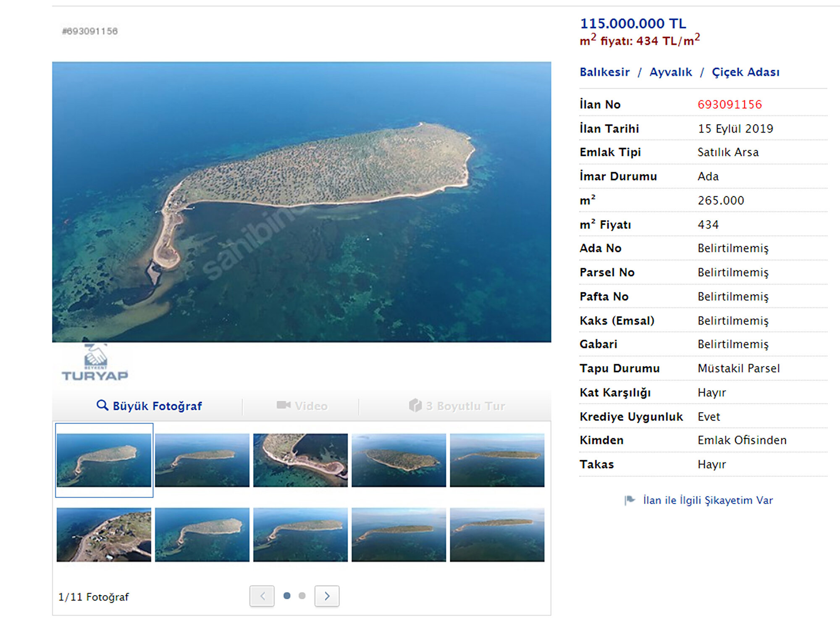This screenshot has height=637, width=840.
Task: Select the sixth thumbnail showing buildings on shore
Action: pyautogui.click(x=104, y=535)
